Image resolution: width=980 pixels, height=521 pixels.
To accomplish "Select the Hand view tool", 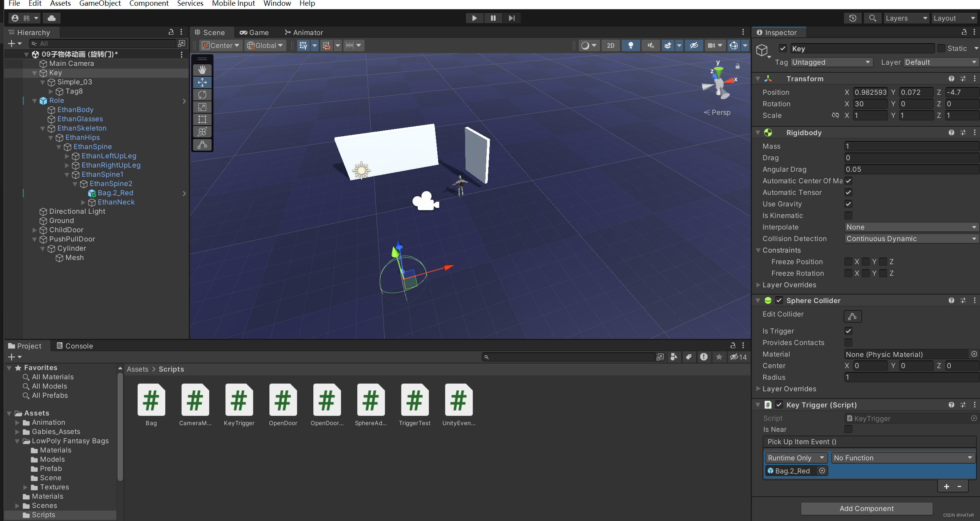I will [x=202, y=70].
